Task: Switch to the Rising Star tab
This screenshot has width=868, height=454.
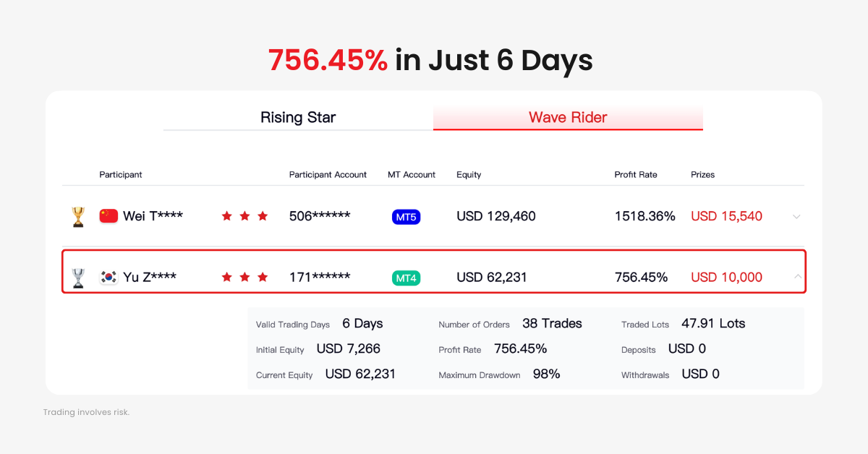Action: pyautogui.click(x=298, y=117)
